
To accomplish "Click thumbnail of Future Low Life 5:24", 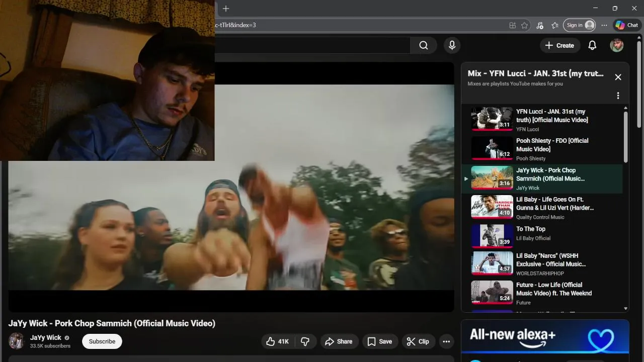I will (492, 292).
